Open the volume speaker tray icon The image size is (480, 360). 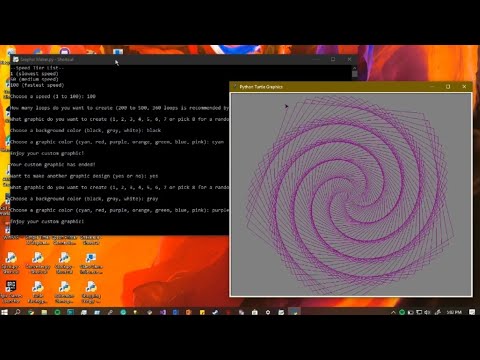[427, 312]
